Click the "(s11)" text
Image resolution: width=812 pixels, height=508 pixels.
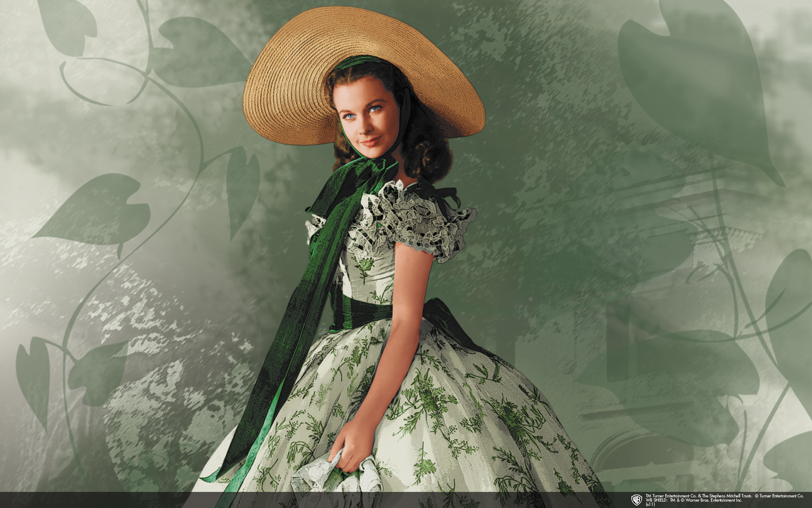pos(650,505)
